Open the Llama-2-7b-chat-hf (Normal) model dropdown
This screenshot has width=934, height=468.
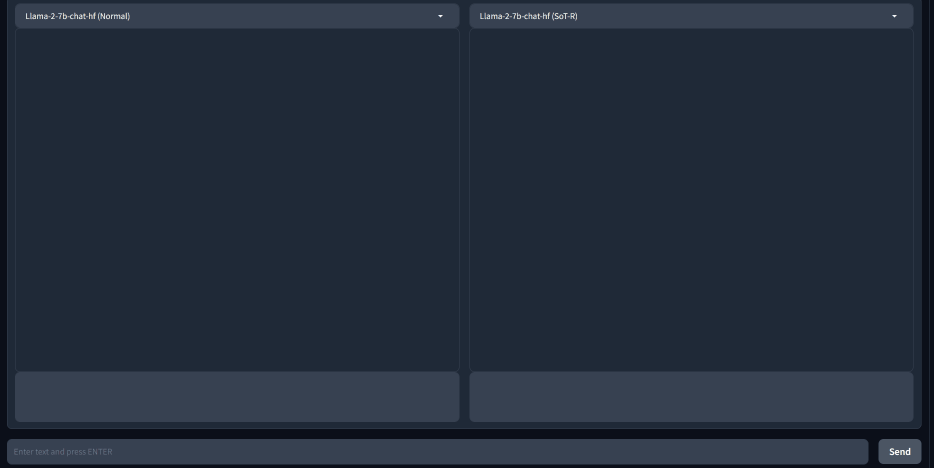[236, 16]
